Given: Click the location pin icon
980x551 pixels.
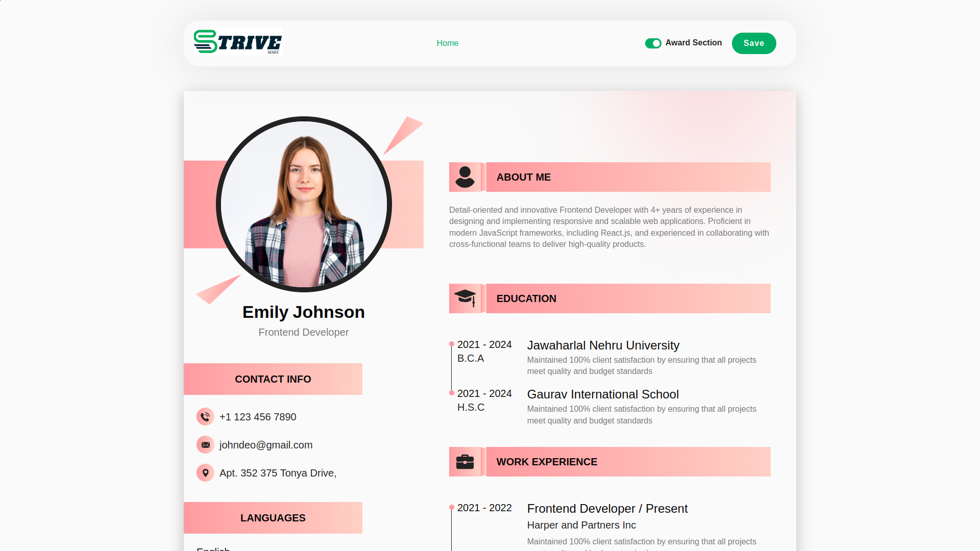Looking at the screenshot, I should click(x=205, y=473).
